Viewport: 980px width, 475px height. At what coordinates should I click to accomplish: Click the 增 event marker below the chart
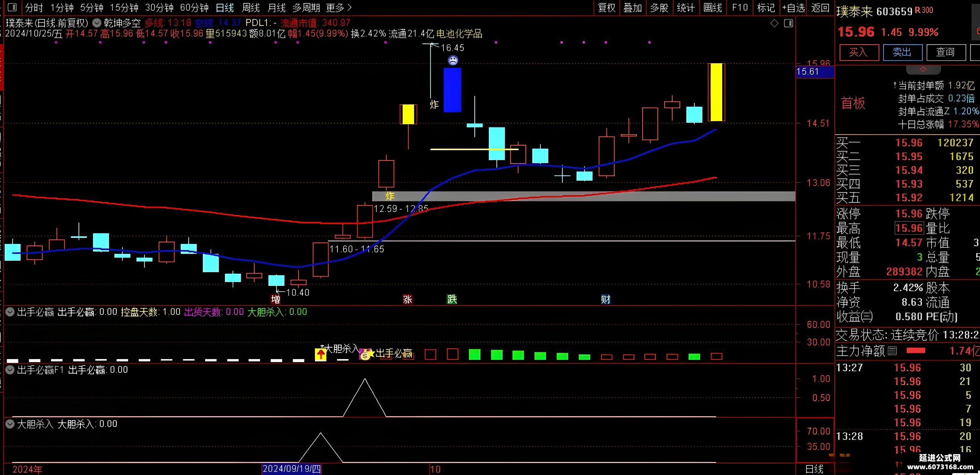pyautogui.click(x=276, y=299)
